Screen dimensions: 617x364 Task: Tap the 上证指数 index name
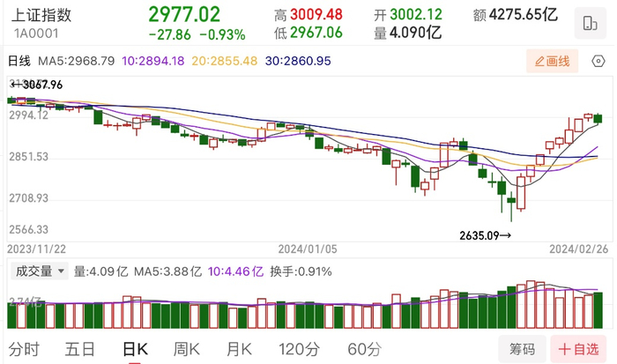tap(41, 15)
